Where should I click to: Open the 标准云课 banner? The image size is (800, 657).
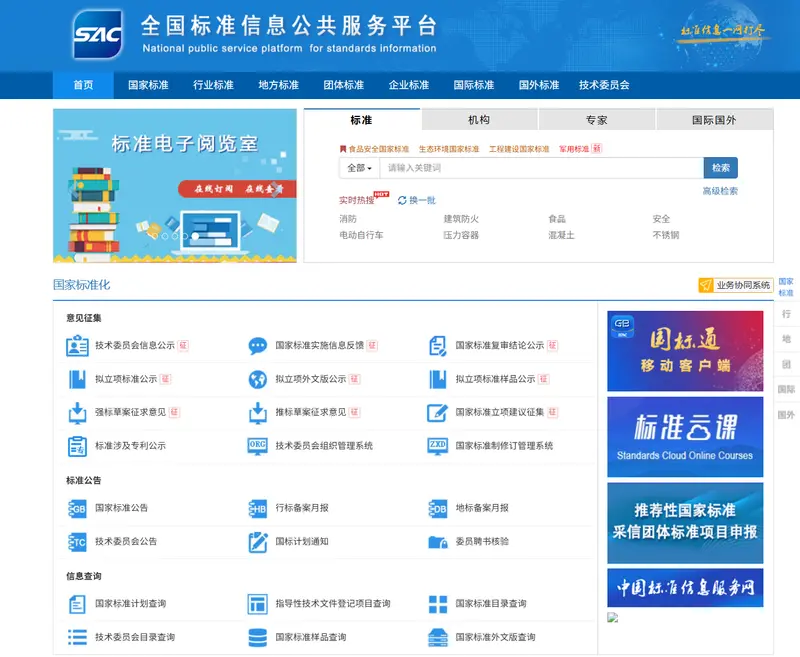click(685, 437)
